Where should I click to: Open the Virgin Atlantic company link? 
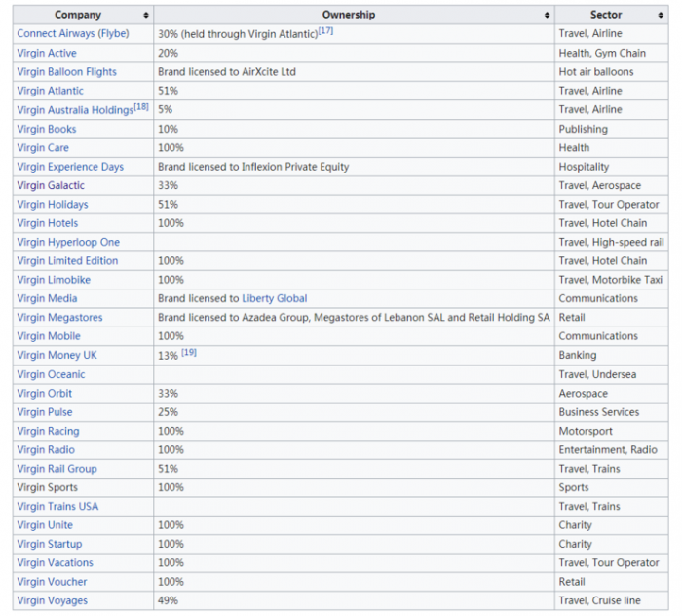(x=50, y=91)
